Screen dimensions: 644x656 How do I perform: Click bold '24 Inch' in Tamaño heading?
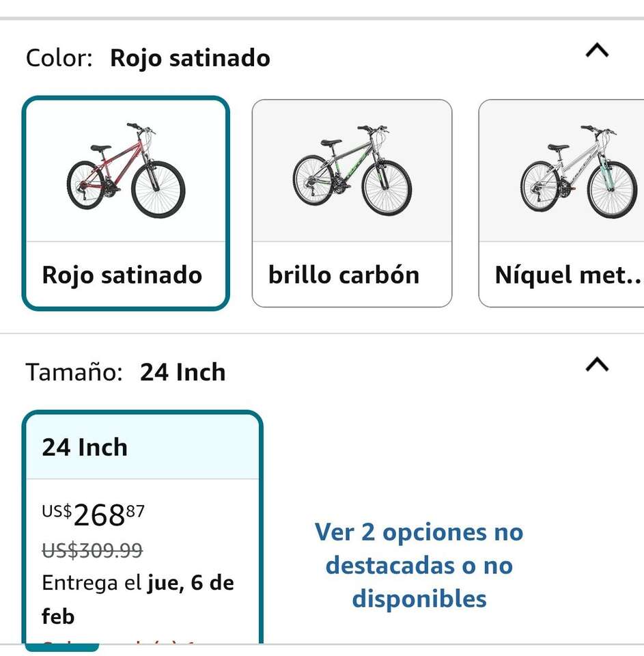(x=182, y=372)
